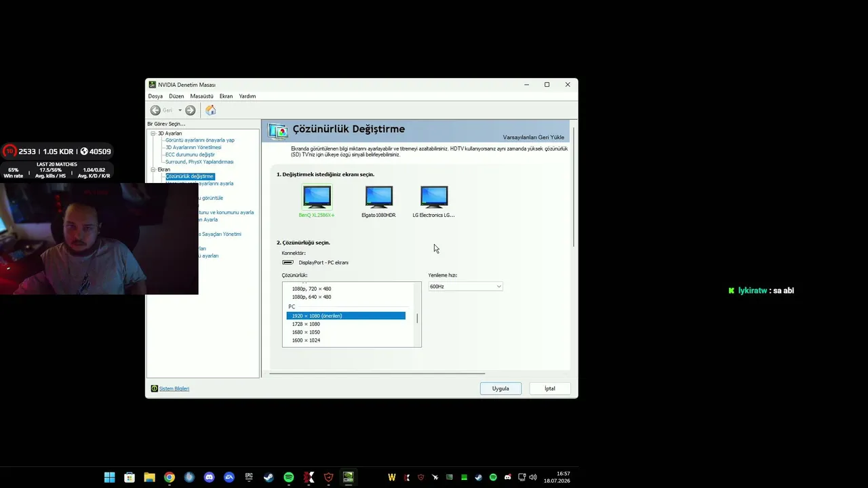The height and width of the screenshot is (488, 868).
Task: Open the Ekran menu in menu bar
Action: [x=226, y=96]
